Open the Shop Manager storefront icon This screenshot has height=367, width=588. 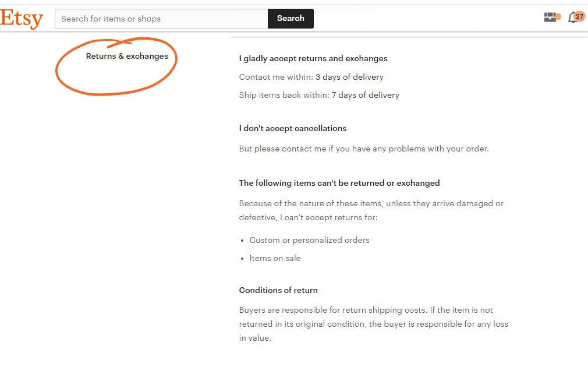(x=550, y=17)
